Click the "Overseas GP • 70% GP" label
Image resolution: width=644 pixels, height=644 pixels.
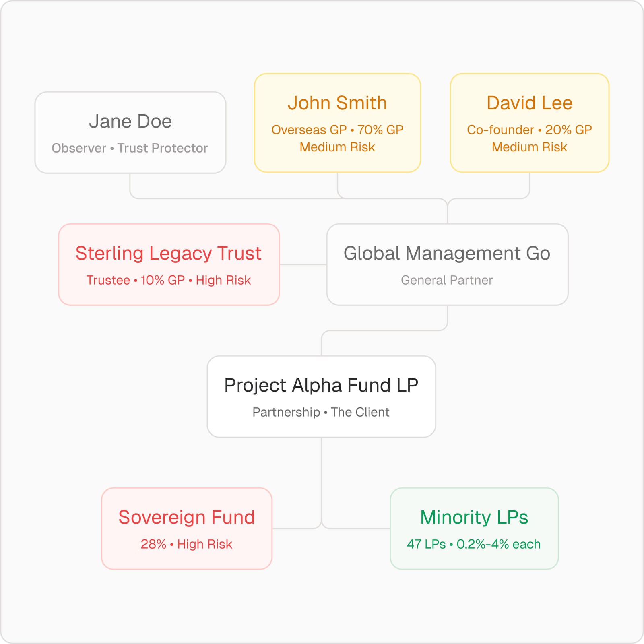click(337, 130)
